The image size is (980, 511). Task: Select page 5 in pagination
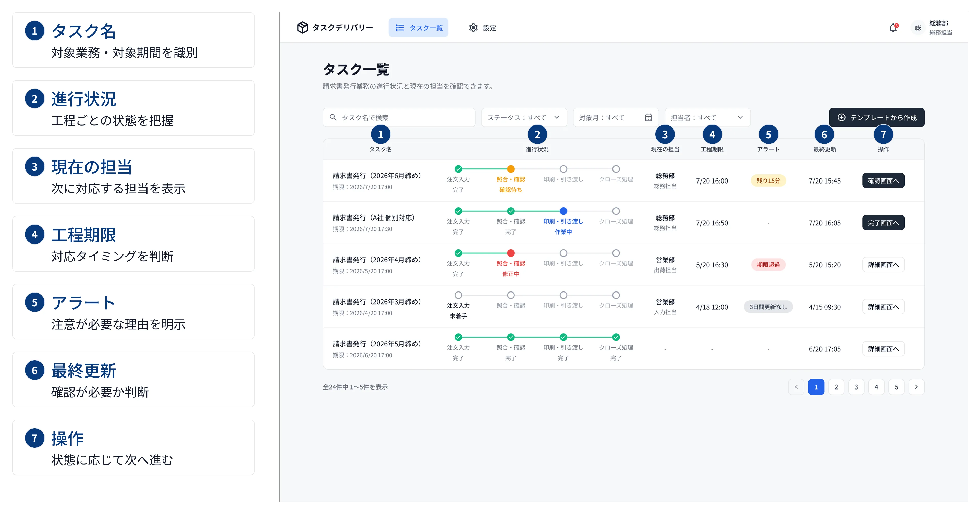click(x=896, y=387)
